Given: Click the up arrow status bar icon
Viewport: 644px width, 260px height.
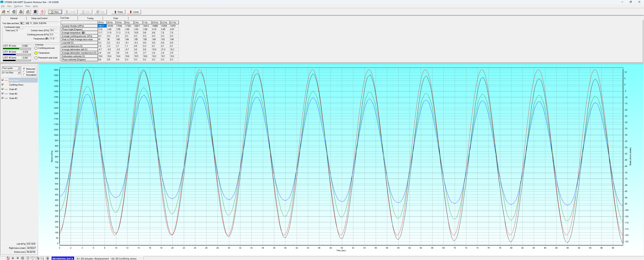Looking at the screenshot, I should pyautogui.click(x=13, y=258).
